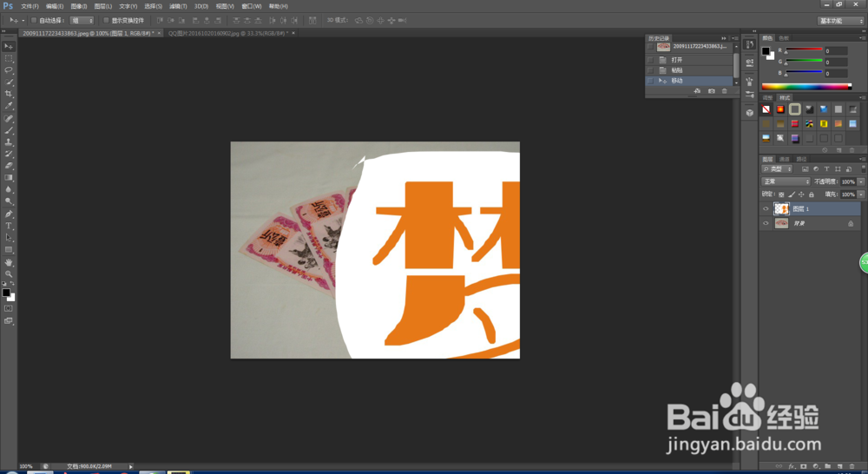Screen dimensions: 868x474
Task: Create new document from current history state
Action: (698, 91)
